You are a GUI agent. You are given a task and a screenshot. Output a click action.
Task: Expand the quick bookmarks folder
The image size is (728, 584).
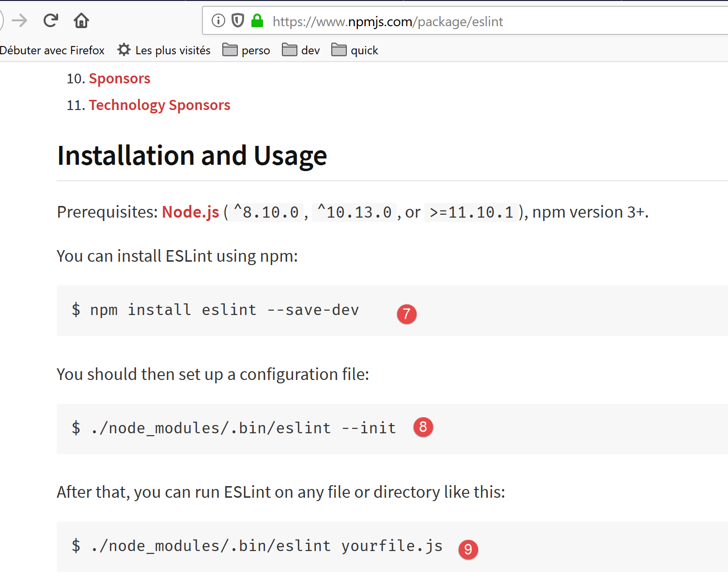click(x=355, y=50)
